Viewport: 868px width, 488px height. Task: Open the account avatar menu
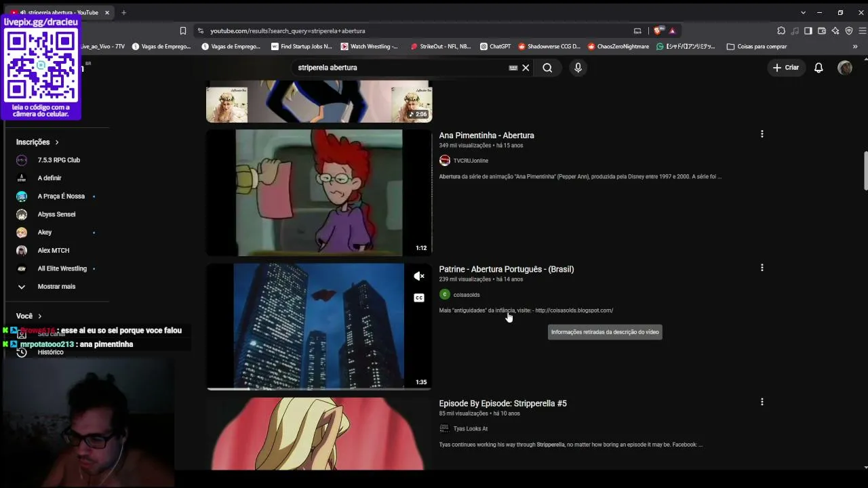[x=845, y=68]
